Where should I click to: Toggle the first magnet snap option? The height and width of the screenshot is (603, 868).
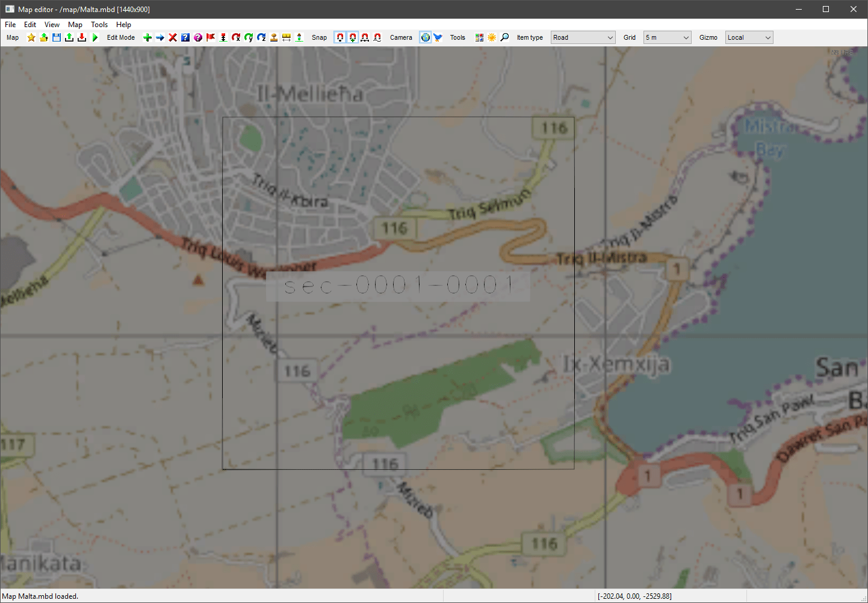click(340, 37)
